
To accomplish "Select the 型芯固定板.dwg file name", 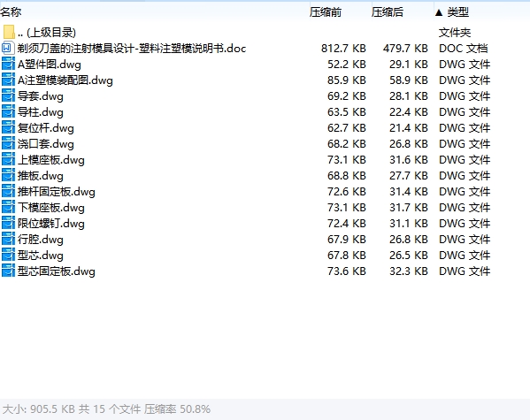I will tap(57, 271).
